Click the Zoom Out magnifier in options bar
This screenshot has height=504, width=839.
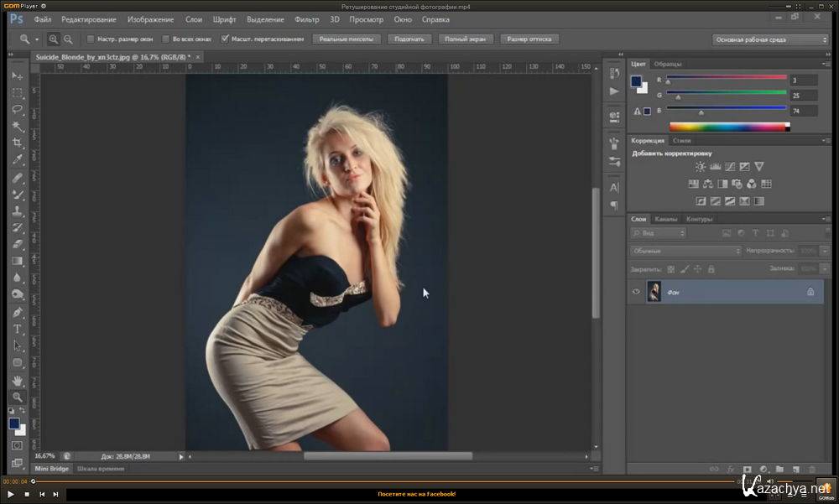tap(68, 39)
